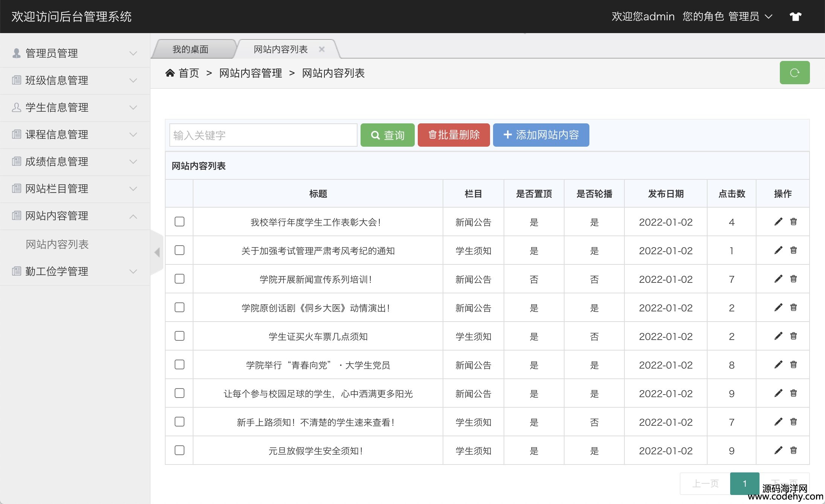
Task: Click the 标题 column header
Action: [318, 194]
